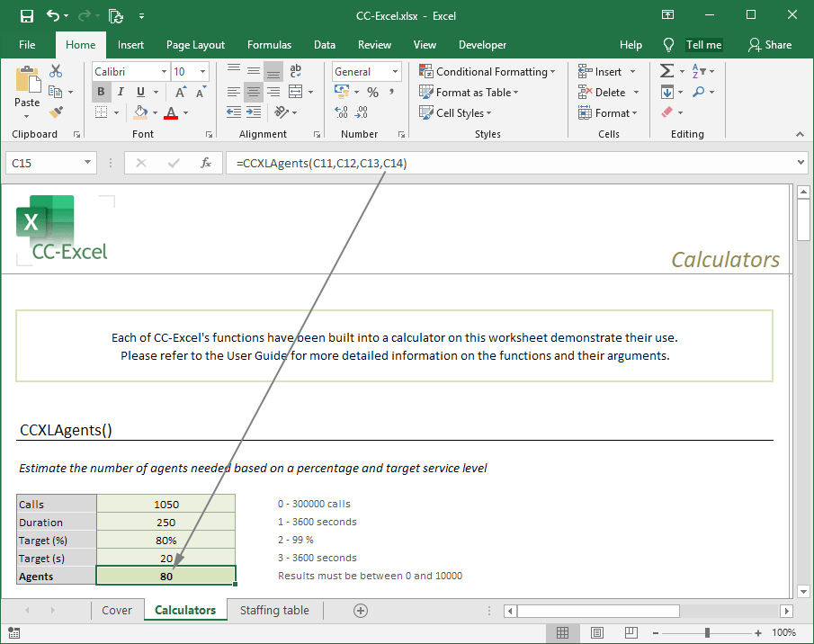Expand the Fill Color dropdown arrow
This screenshot has width=814, height=644.
(x=154, y=112)
